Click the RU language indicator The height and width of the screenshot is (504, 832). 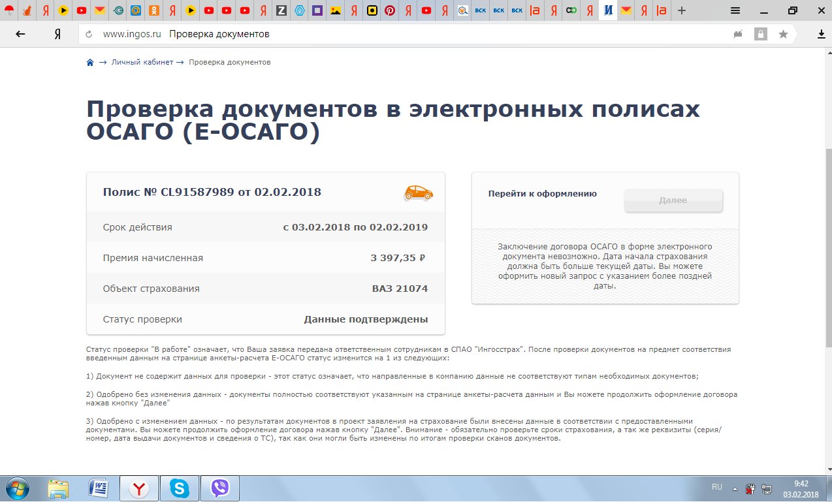[716, 488]
